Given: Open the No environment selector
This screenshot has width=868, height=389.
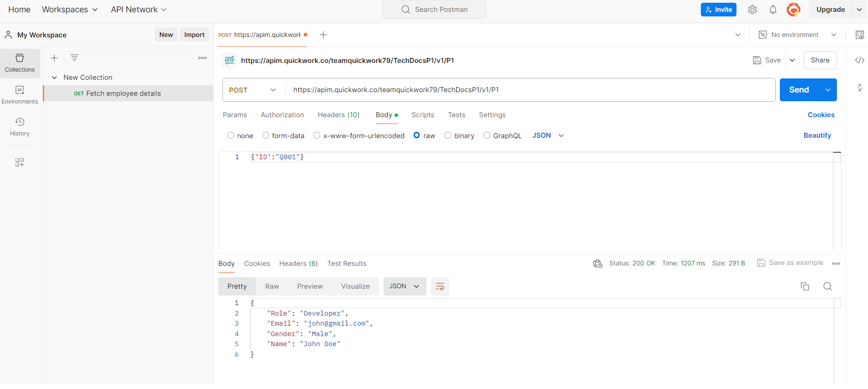Looking at the screenshot, I should [797, 35].
